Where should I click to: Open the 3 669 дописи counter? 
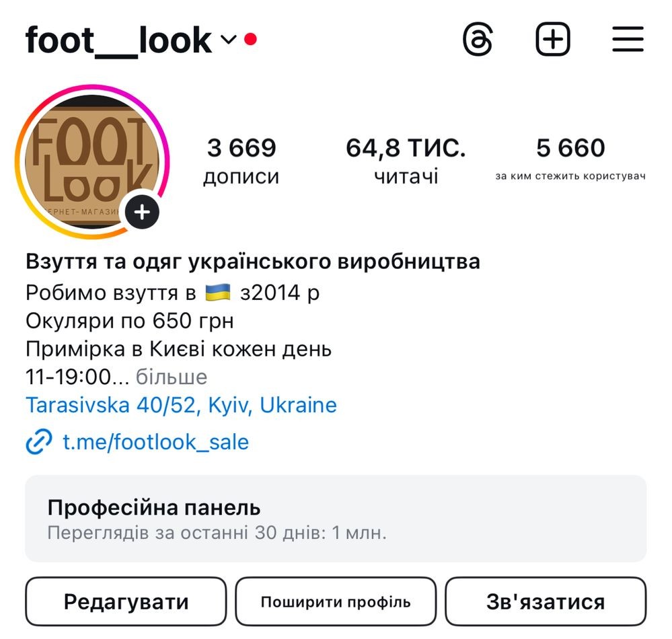(241, 161)
